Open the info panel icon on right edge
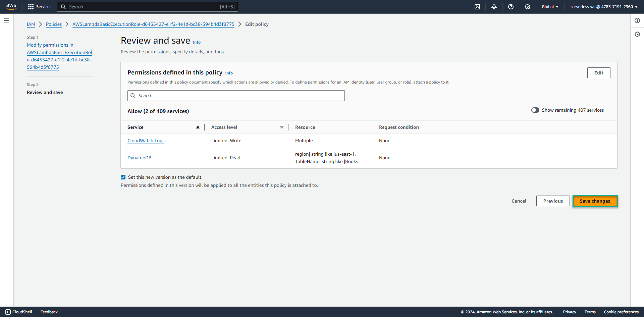 point(637,20)
